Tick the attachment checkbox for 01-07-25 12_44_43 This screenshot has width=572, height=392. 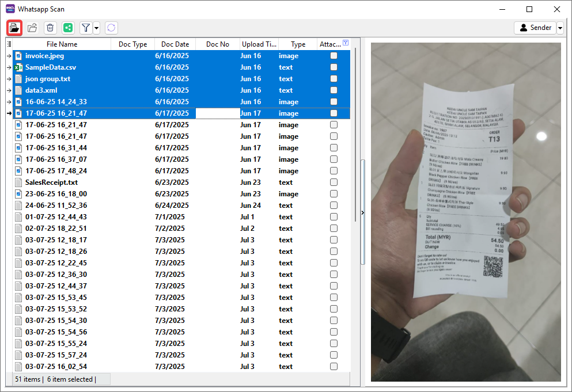[334, 216]
